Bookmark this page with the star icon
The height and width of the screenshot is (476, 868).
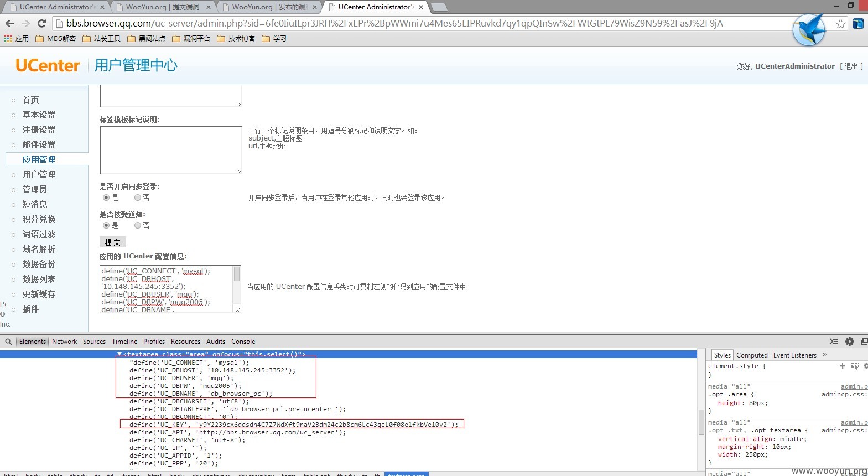tap(840, 23)
